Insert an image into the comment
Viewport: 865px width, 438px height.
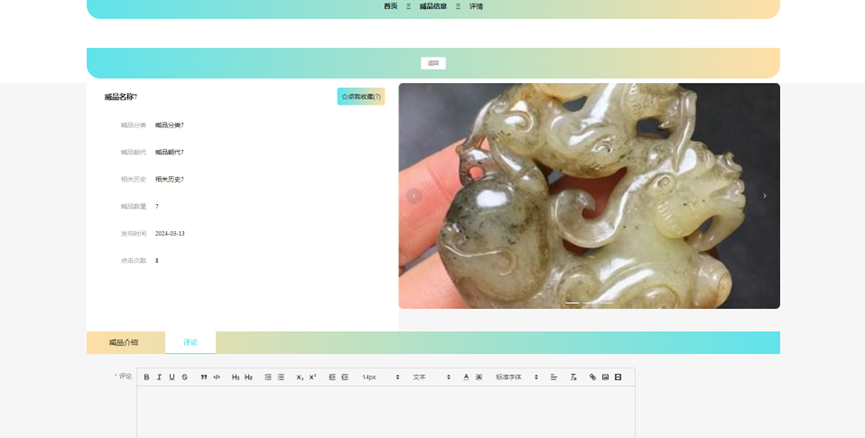pyautogui.click(x=605, y=377)
